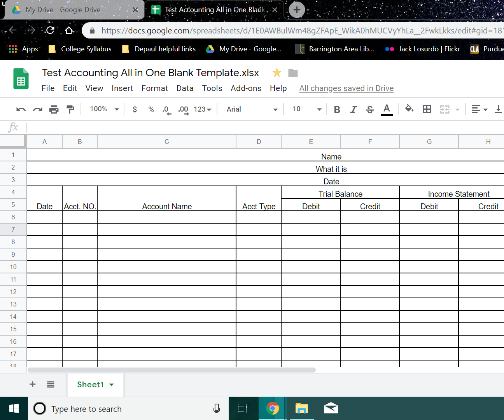Add a new sheet with the plus button

click(x=33, y=384)
